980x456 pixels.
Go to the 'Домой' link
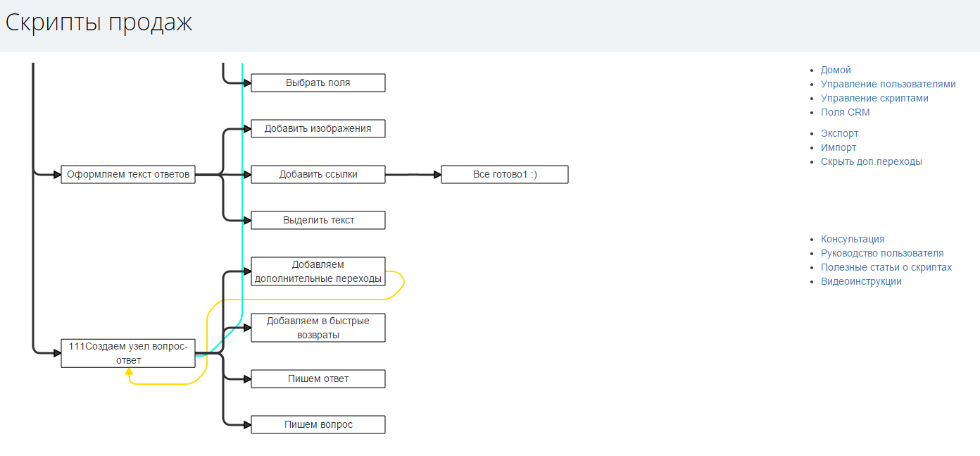coord(836,70)
